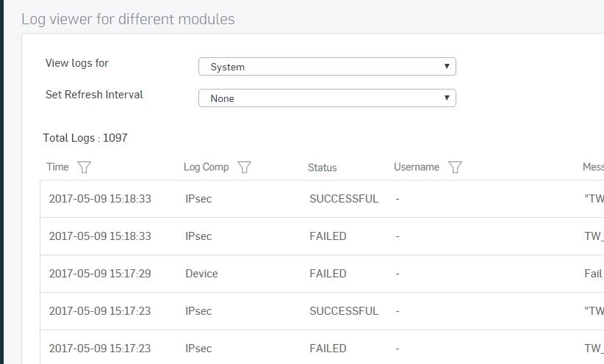This screenshot has width=604, height=364.
Task: Click the Time column header
Action: [57, 167]
